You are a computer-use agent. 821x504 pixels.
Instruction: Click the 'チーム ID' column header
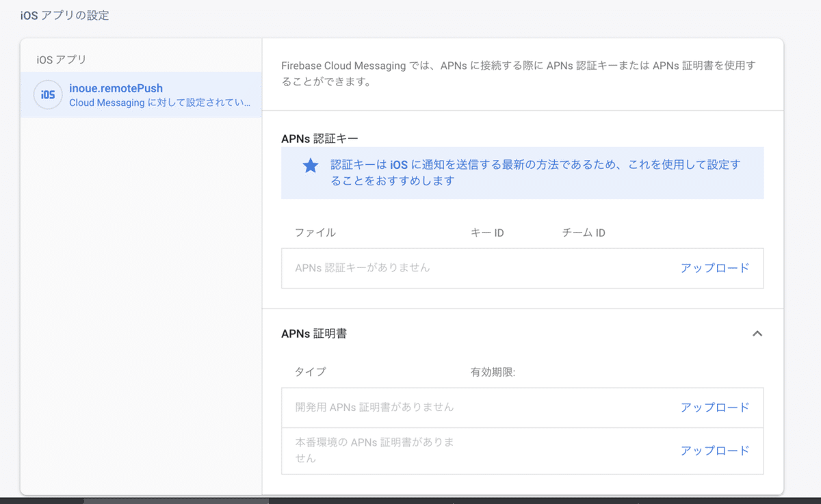584,233
